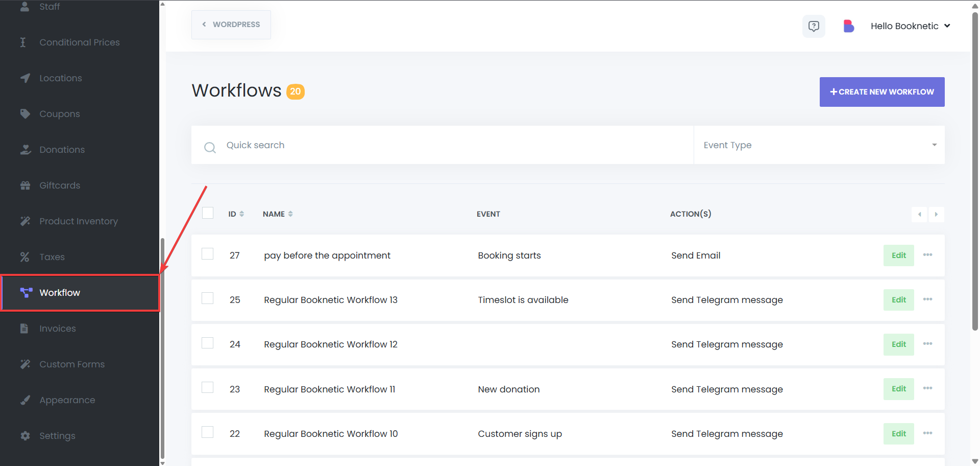Click the "New donation" event cell
980x466 pixels.
click(x=509, y=389)
